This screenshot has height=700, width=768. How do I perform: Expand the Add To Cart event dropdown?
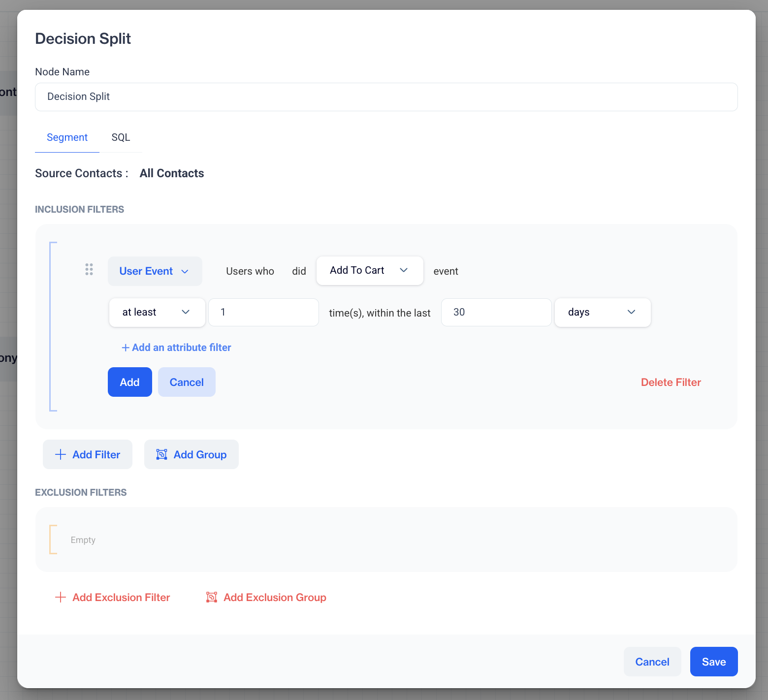tap(369, 270)
